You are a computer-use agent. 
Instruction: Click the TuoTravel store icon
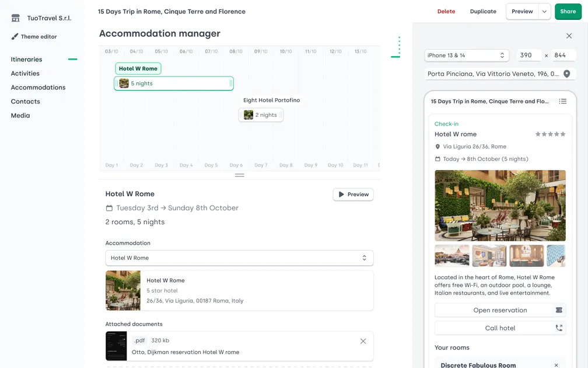coord(16,18)
